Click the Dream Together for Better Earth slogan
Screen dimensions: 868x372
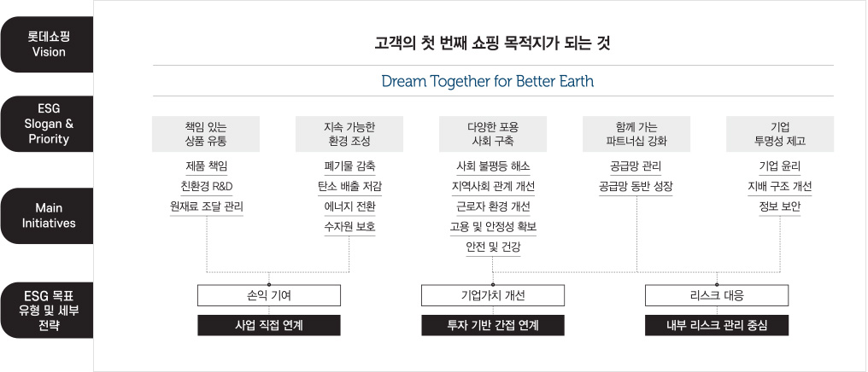488,81
